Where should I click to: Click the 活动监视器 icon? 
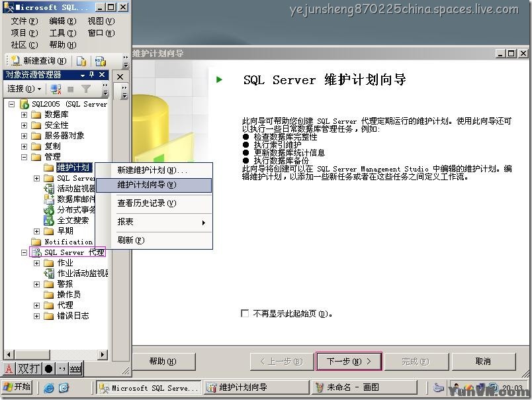click(49, 189)
